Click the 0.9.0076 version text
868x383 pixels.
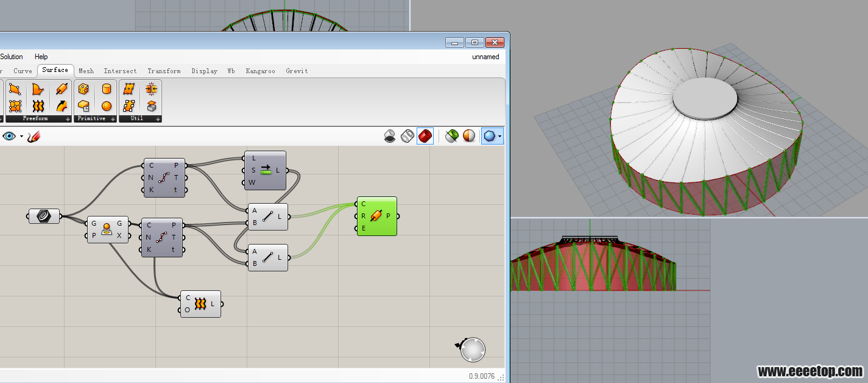[x=482, y=376]
